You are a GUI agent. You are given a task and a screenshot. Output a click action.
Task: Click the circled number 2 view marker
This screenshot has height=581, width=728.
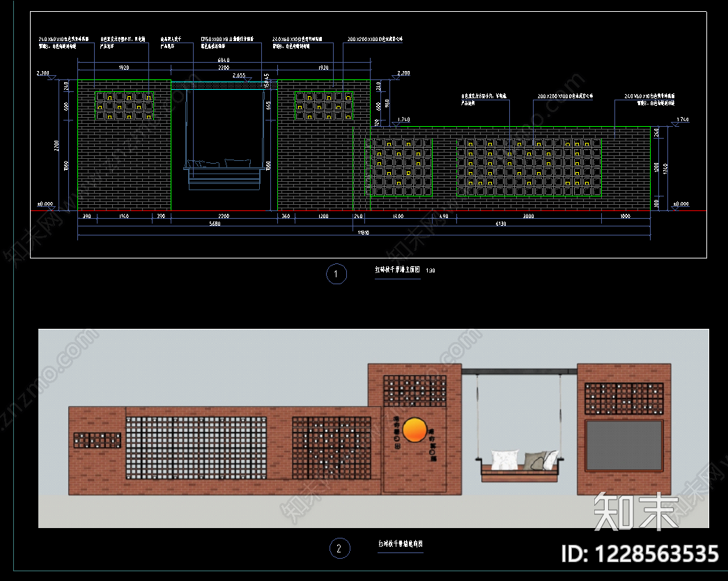[339, 548]
